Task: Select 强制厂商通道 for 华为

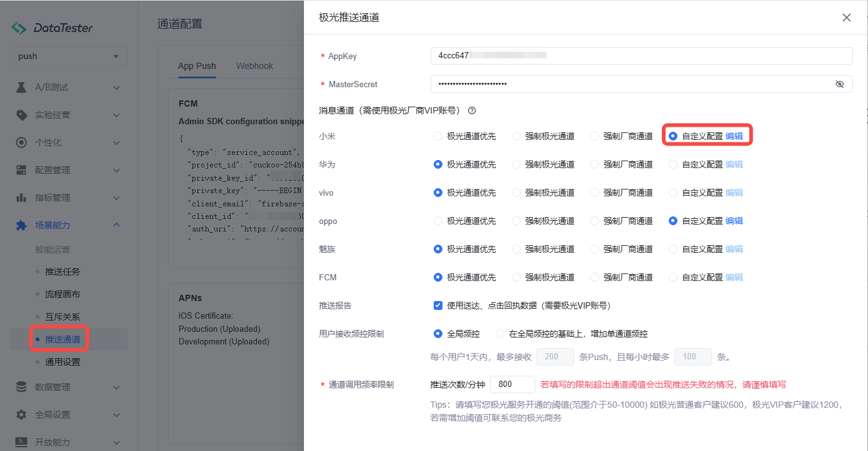Action: pos(595,164)
